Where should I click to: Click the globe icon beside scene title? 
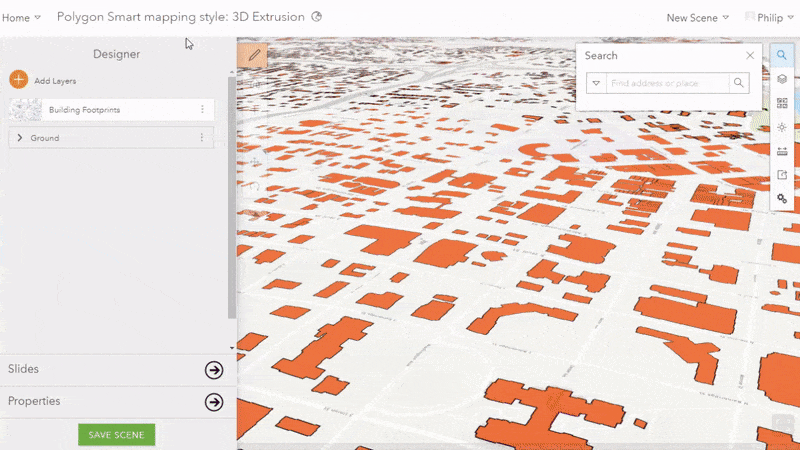point(317,17)
